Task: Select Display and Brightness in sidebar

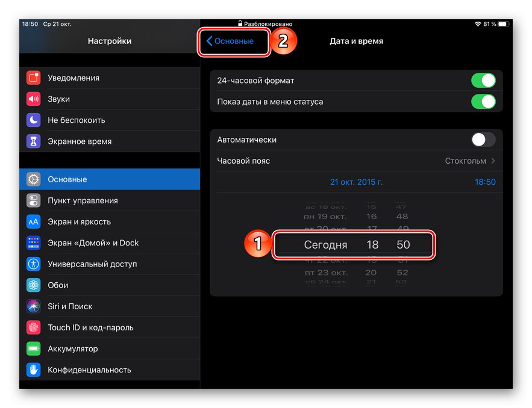Action: coord(79,221)
